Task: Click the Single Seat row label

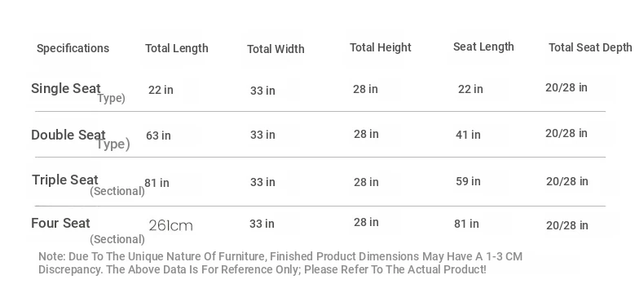Action: tap(66, 88)
